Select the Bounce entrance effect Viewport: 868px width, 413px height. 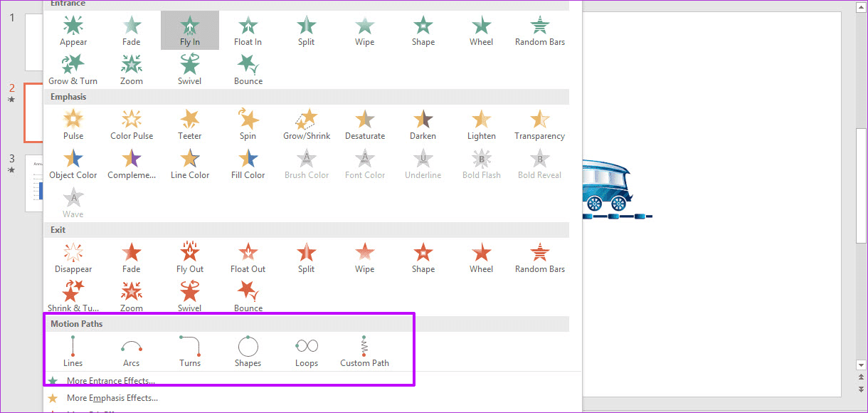pos(248,70)
